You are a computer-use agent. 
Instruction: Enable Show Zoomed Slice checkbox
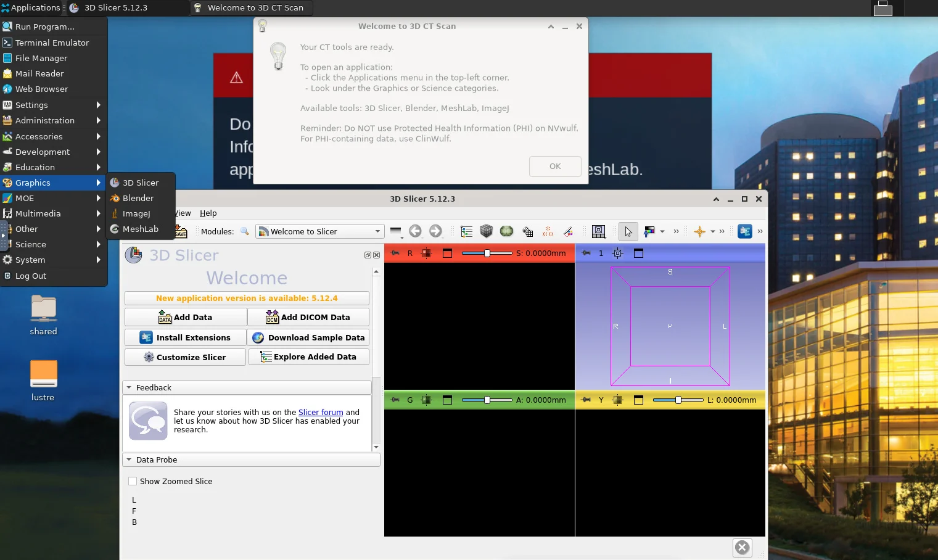tap(133, 481)
